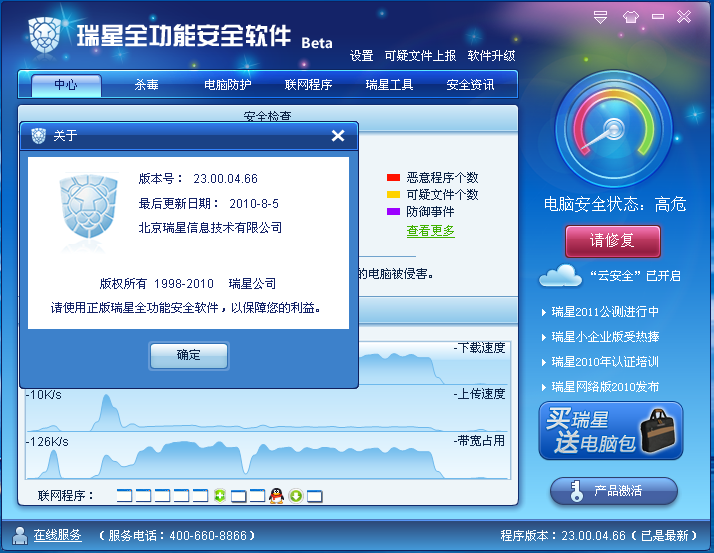Select the 瑞星工具 tab
714x553 pixels.
click(389, 85)
